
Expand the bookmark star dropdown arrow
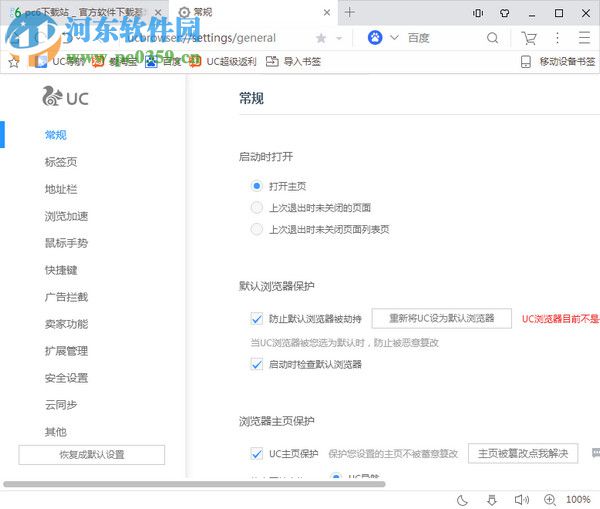pos(339,38)
